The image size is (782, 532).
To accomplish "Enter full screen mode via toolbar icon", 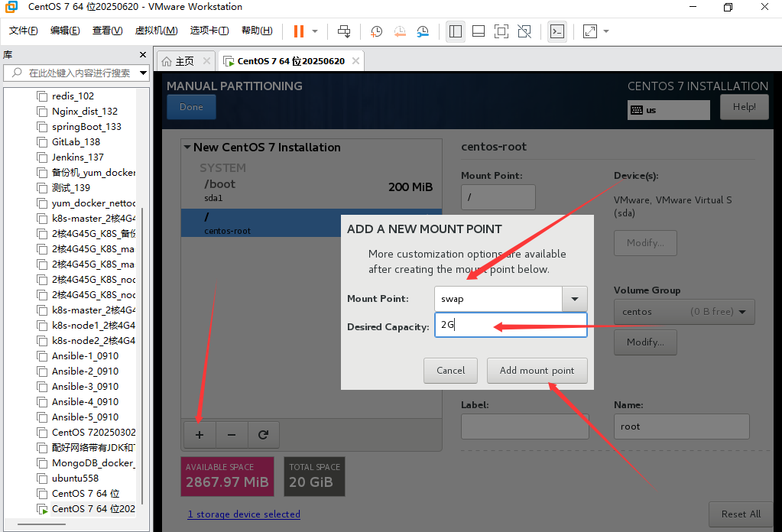I will tap(502, 31).
